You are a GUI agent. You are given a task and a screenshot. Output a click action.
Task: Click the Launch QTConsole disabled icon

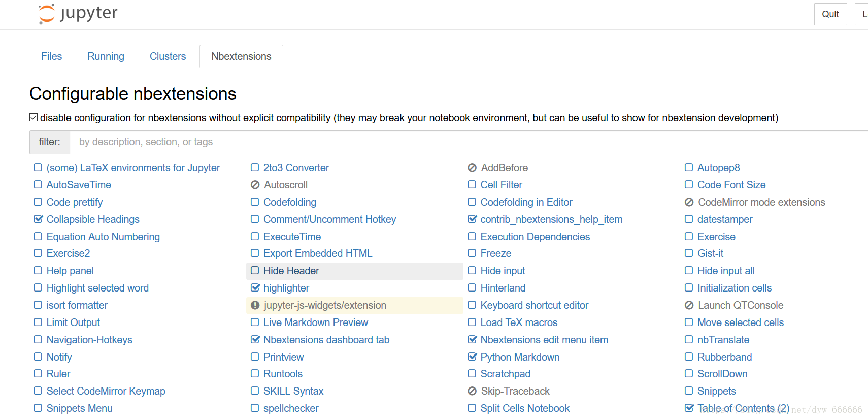[689, 305]
